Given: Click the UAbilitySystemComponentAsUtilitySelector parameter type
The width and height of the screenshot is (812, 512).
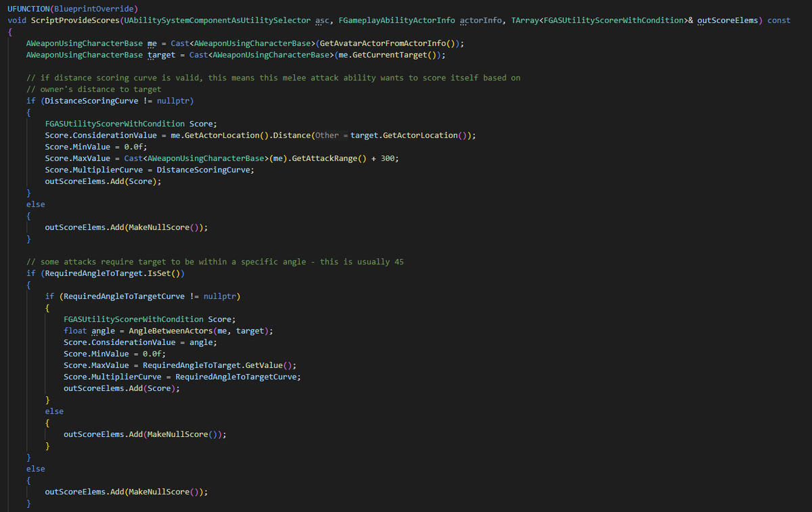Looking at the screenshot, I should 217,20.
